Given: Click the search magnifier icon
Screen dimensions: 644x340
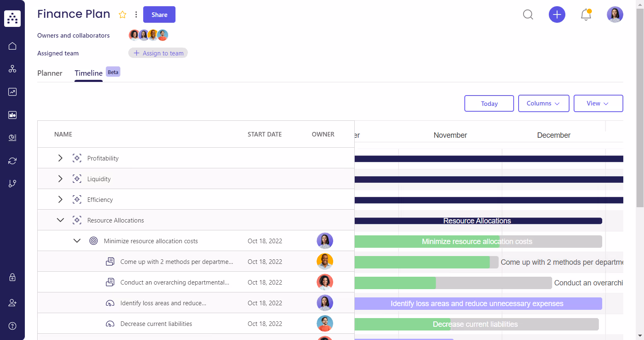Looking at the screenshot, I should [528, 14].
